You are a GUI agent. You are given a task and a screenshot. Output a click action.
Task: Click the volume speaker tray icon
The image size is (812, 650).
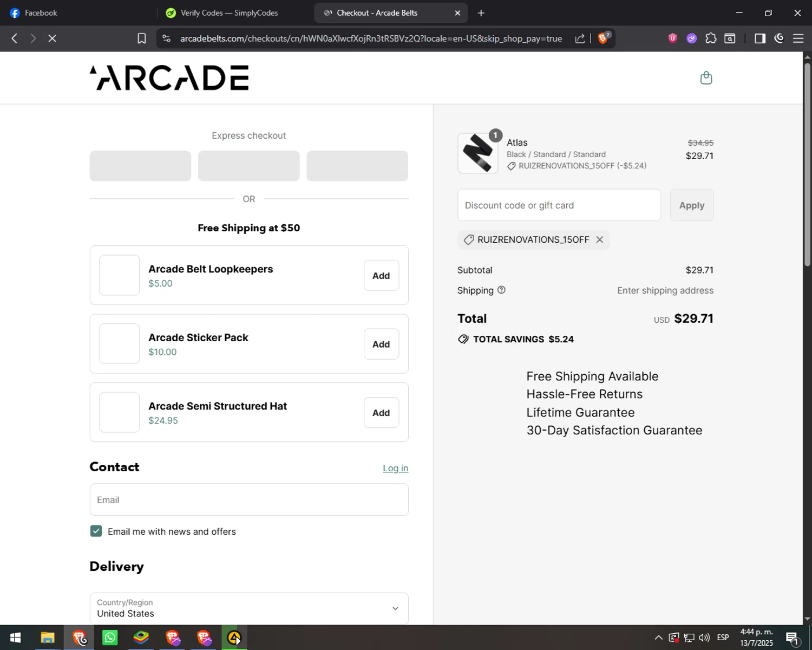click(x=704, y=638)
